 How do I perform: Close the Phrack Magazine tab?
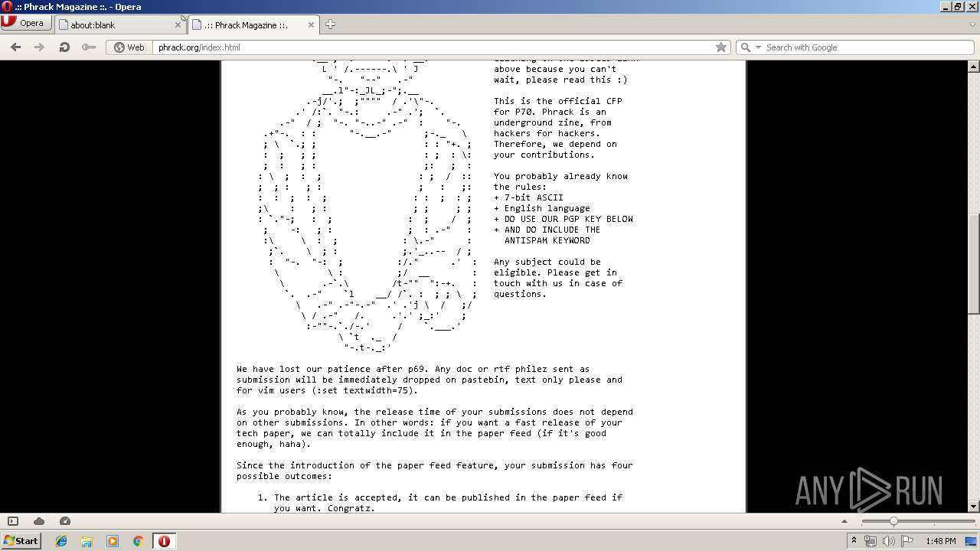[x=312, y=24]
